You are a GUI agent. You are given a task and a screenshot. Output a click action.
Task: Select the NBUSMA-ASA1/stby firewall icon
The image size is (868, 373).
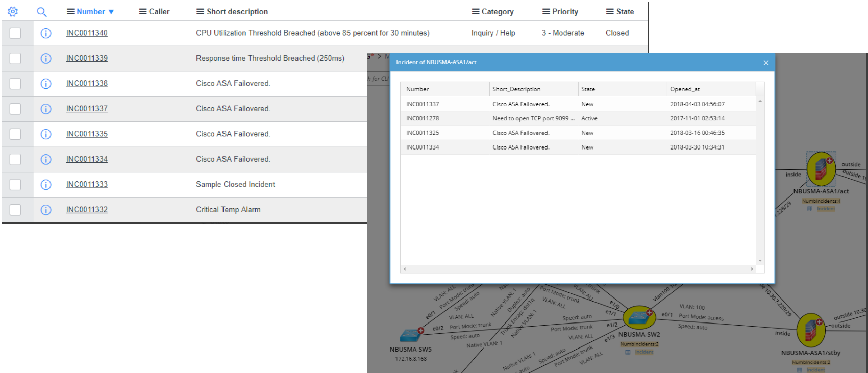pyautogui.click(x=811, y=330)
